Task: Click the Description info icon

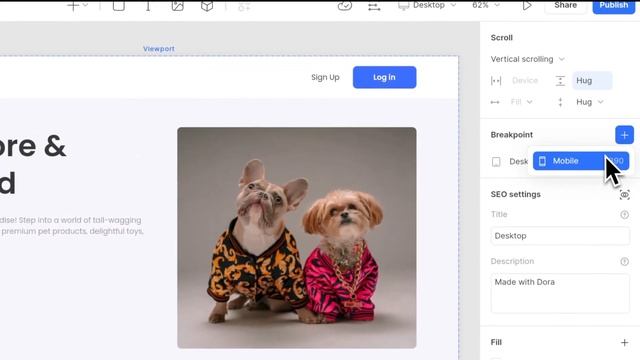Action: coord(624,262)
